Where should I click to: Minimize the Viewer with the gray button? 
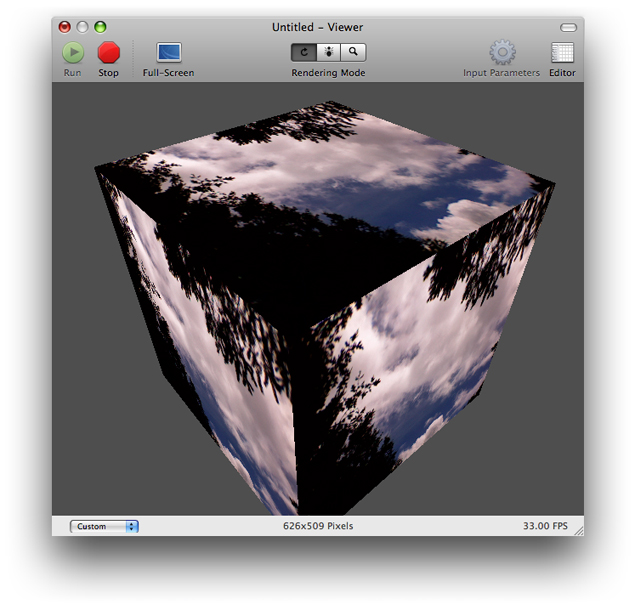pos(83,27)
